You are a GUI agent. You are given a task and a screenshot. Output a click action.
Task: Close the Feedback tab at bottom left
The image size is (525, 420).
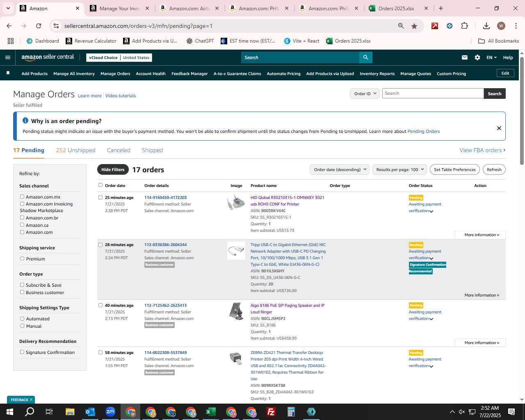tap(31, 399)
